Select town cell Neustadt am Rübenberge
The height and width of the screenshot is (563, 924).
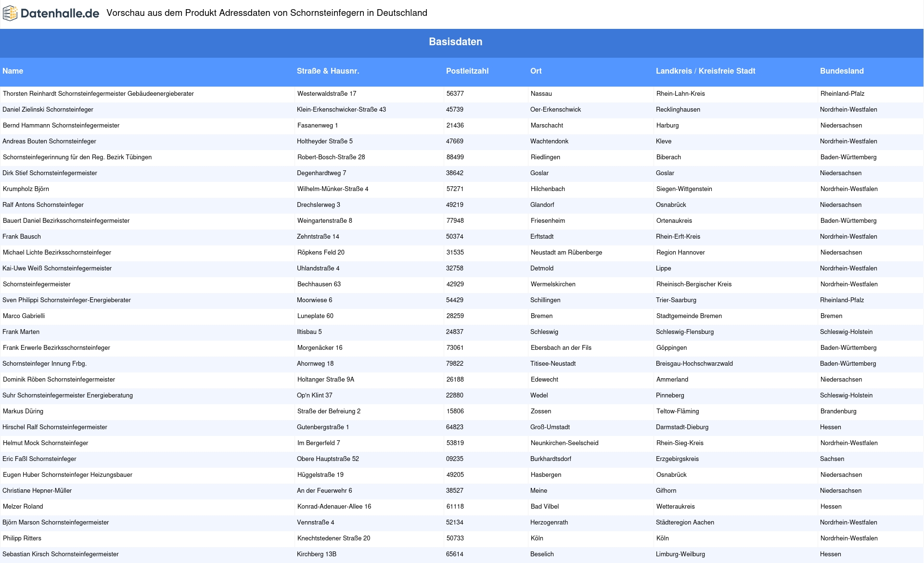click(x=566, y=253)
